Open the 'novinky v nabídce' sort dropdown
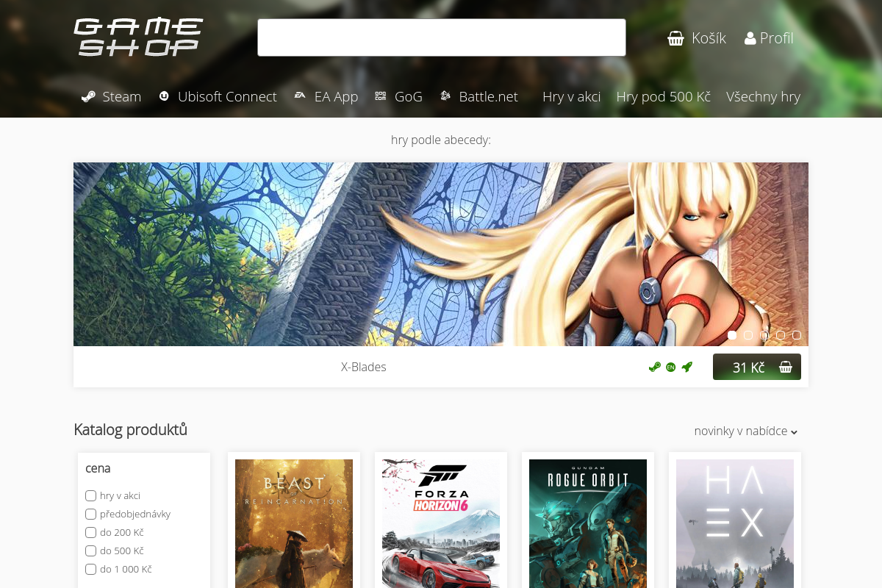882x588 pixels. click(x=746, y=431)
